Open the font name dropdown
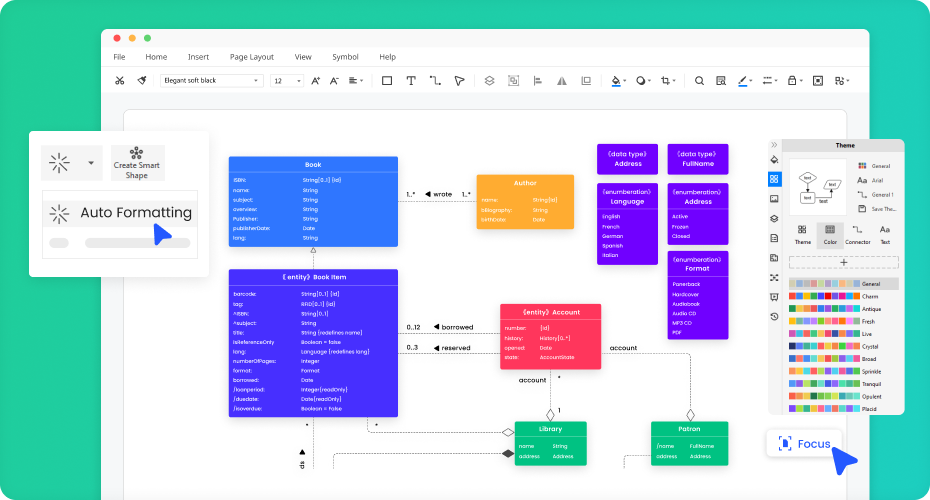 pyautogui.click(x=211, y=80)
